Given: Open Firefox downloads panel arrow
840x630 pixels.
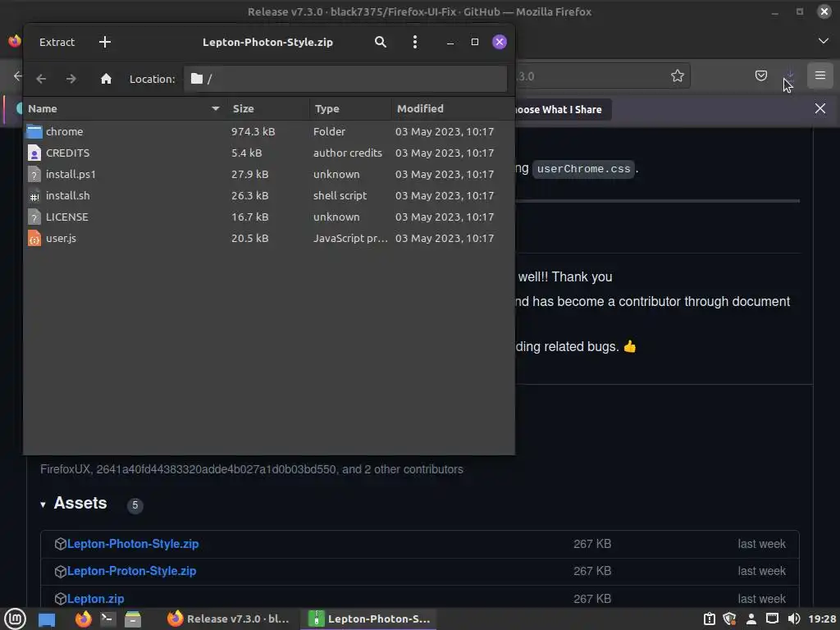Looking at the screenshot, I should point(790,75).
